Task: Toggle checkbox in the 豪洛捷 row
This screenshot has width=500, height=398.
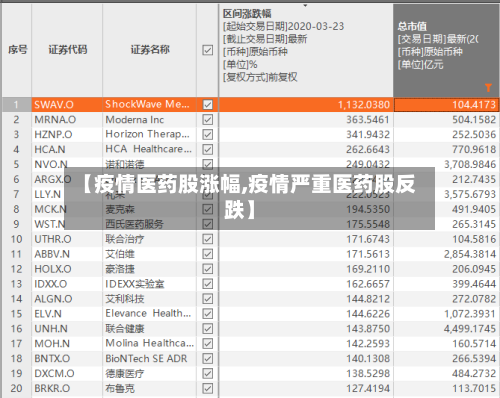Action: pos(208,269)
